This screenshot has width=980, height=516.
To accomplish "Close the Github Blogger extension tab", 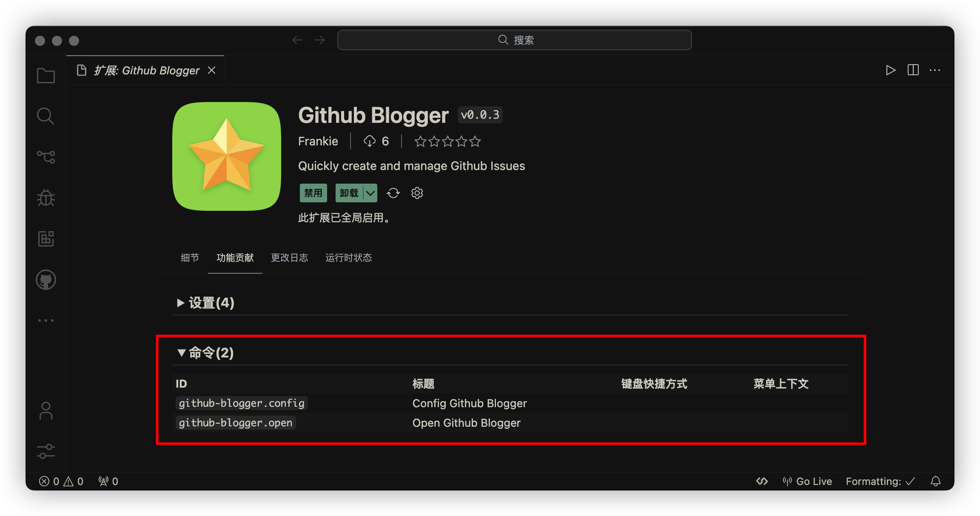I will pyautogui.click(x=211, y=70).
